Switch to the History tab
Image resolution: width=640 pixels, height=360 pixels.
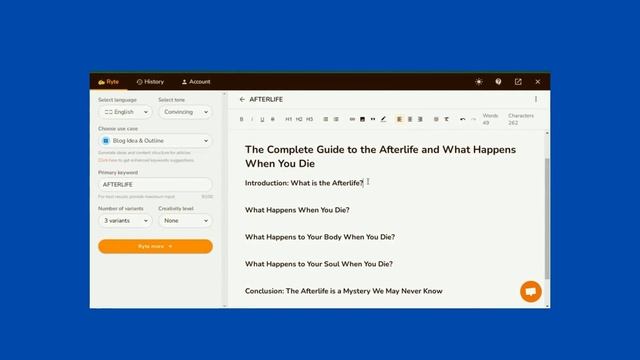coord(150,82)
